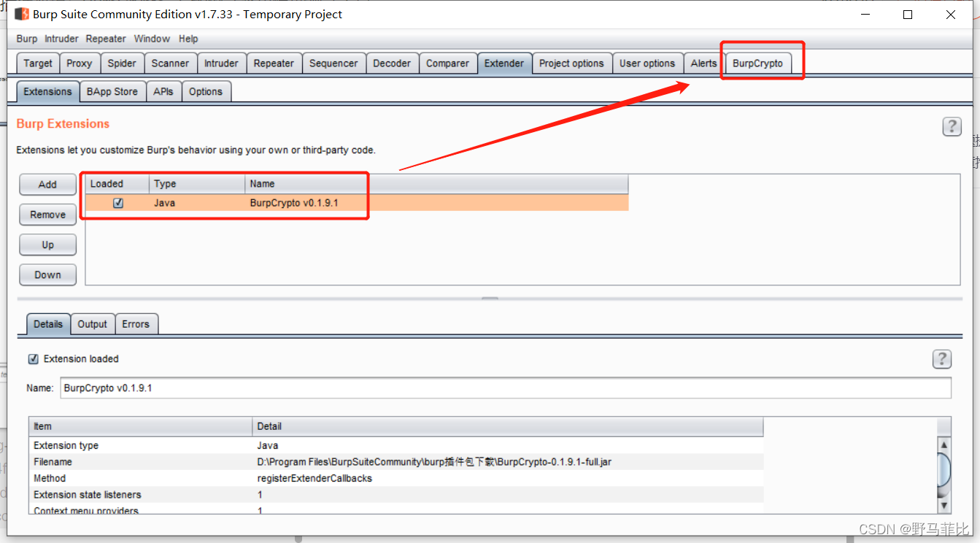Select the Extender tab
980x543 pixels.
(x=504, y=63)
